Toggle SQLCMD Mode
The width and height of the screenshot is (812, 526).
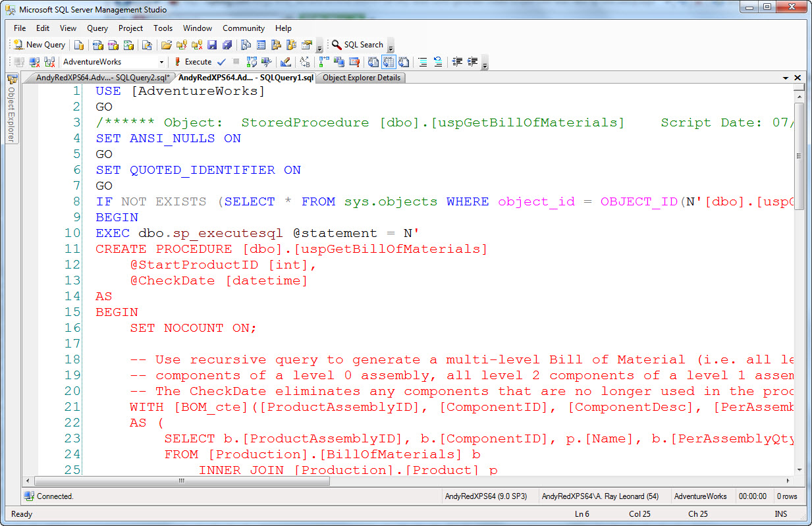pos(354,62)
